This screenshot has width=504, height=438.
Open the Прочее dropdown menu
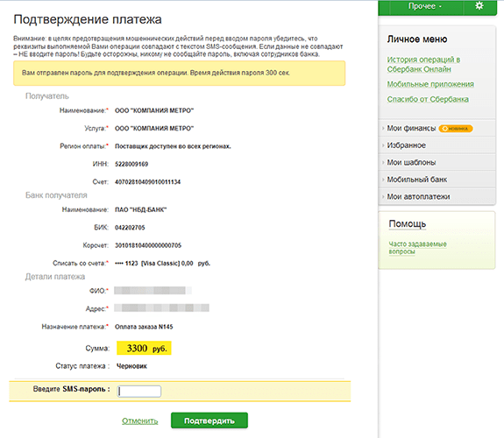[424, 6]
